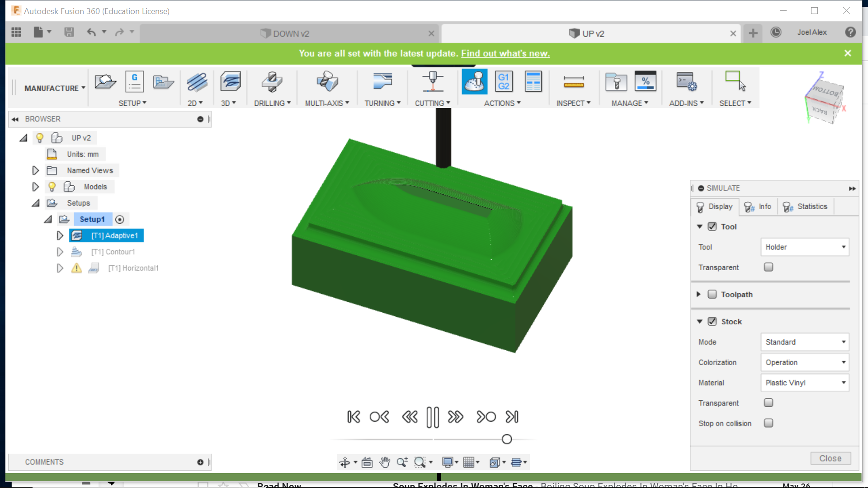Click the Tool Library icon

[x=616, y=82]
